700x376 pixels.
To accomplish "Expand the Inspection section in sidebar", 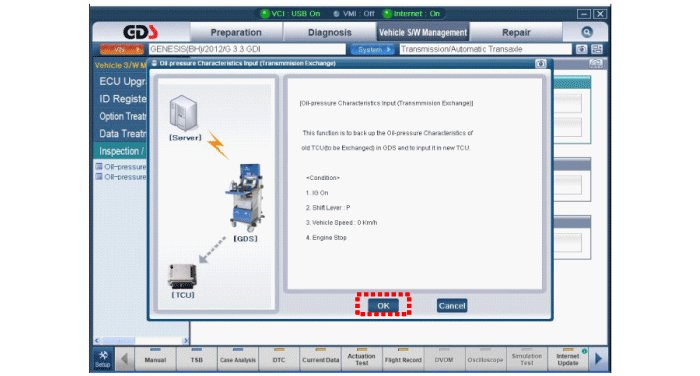I will tap(121, 151).
